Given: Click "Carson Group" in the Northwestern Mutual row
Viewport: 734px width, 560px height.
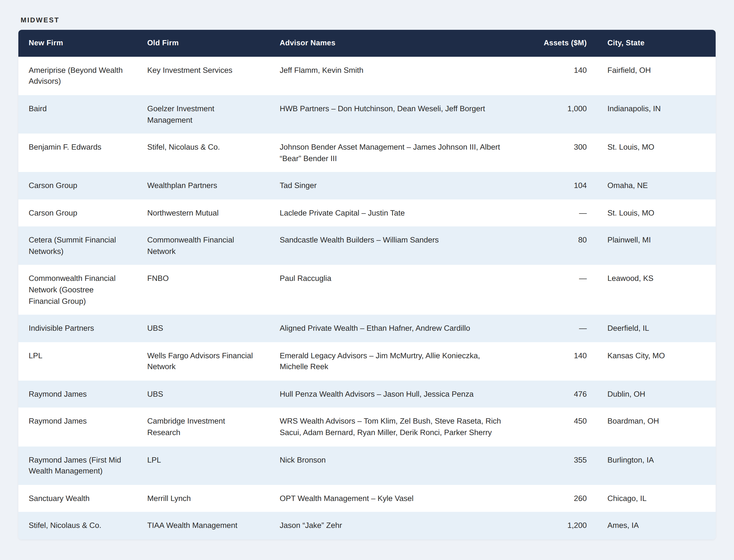Looking at the screenshot, I should 53,213.
